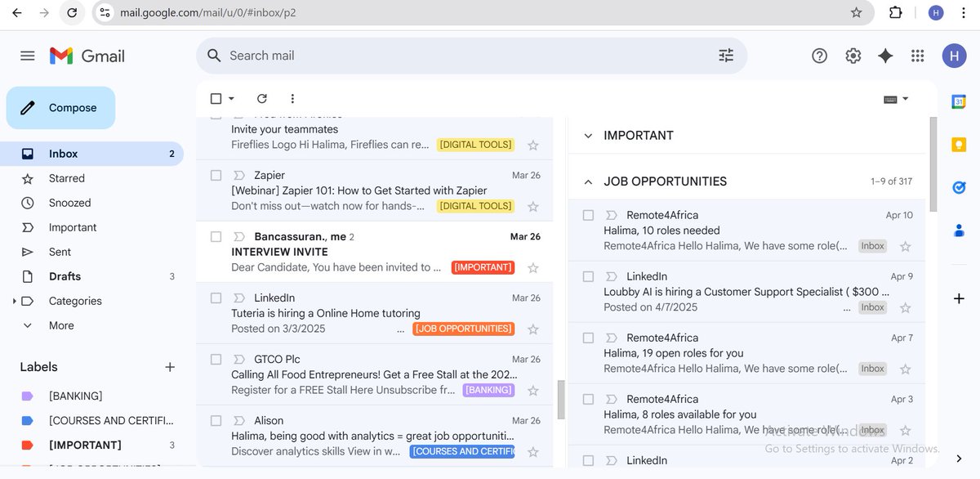This screenshot has height=479, width=980.
Task: Click the [JOB OPPORTUNITIES] tag on LinkedIn email
Action: coord(463,329)
